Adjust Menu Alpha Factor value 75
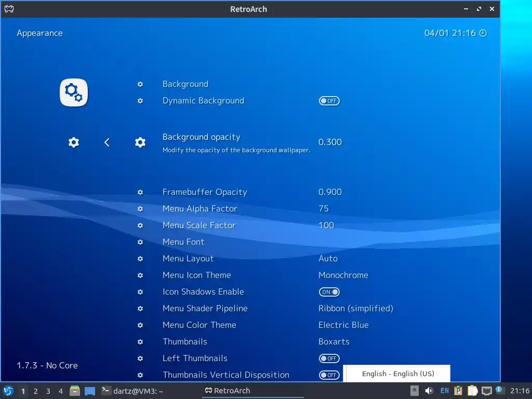 click(x=324, y=209)
